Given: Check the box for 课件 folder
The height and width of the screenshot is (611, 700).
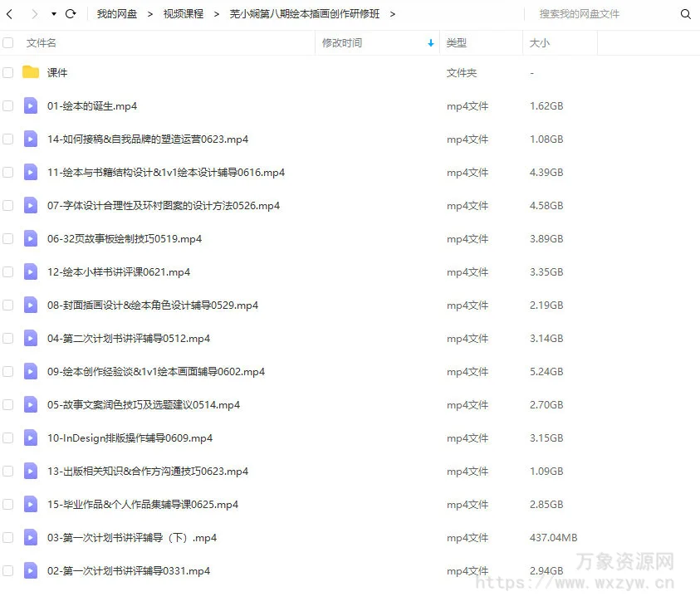Looking at the screenshot, I should point(8,73).
